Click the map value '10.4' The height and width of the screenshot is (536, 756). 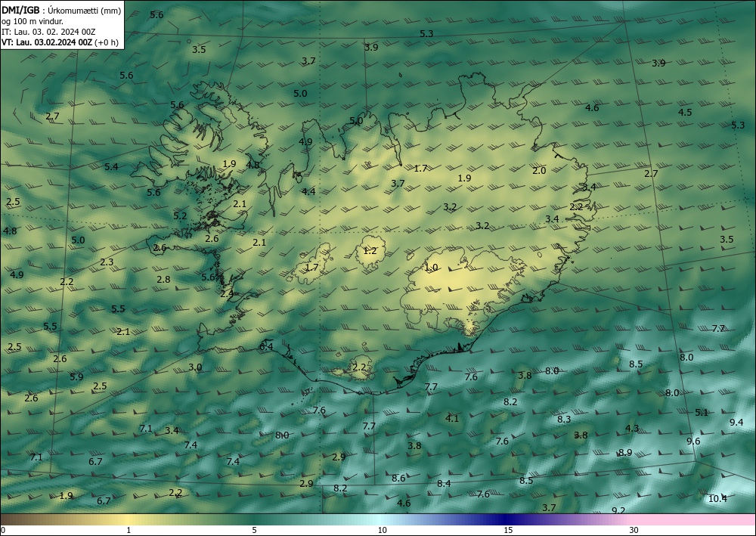(717, 498)
